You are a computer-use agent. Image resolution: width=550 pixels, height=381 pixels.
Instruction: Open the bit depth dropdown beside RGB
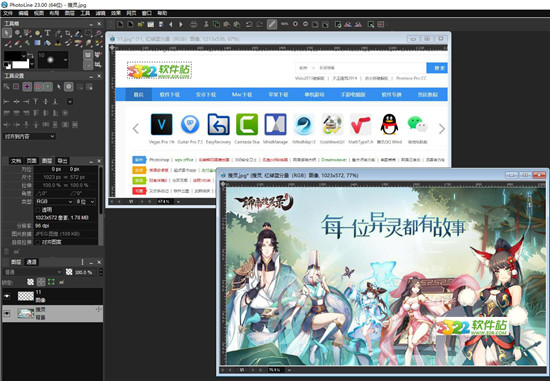coord(86,201)
